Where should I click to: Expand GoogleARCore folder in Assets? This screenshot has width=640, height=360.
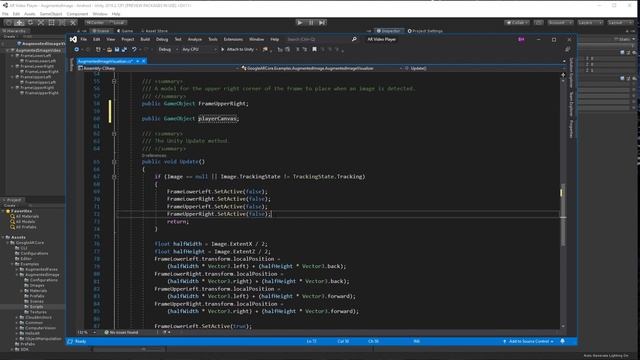pos(7,242)
